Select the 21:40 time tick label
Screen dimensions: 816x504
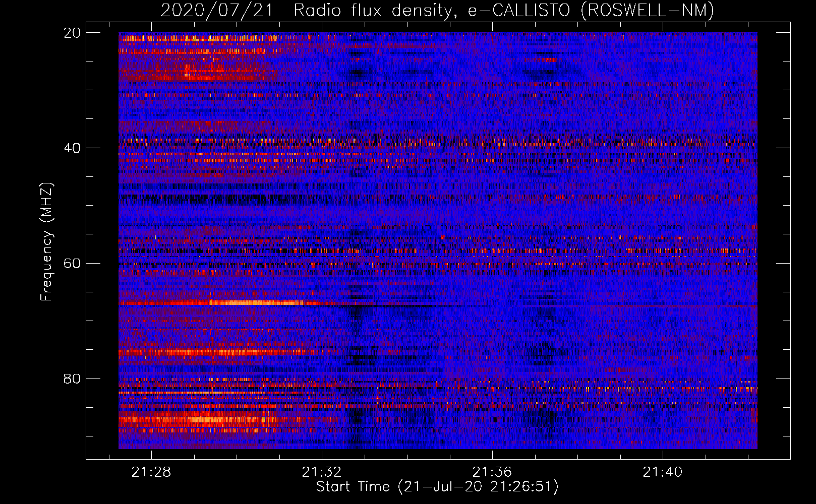[662, 472]
